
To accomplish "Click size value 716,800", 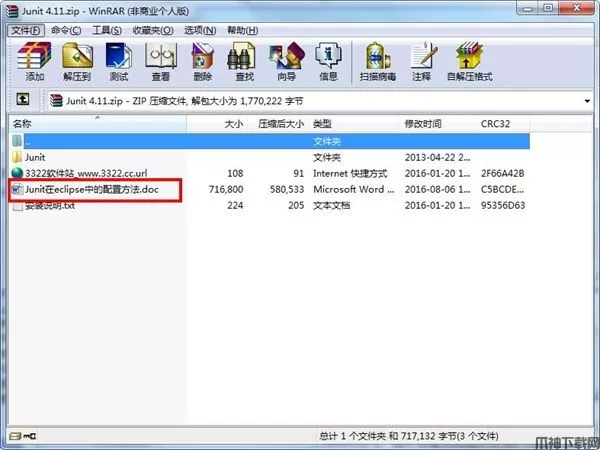I will [x=226, y=189].
